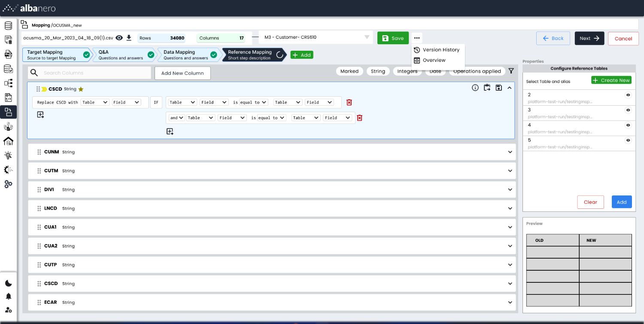Screen dimensions: 644x324
Task: Delete the 'and' condition row
Action: (x=360, y=118)
